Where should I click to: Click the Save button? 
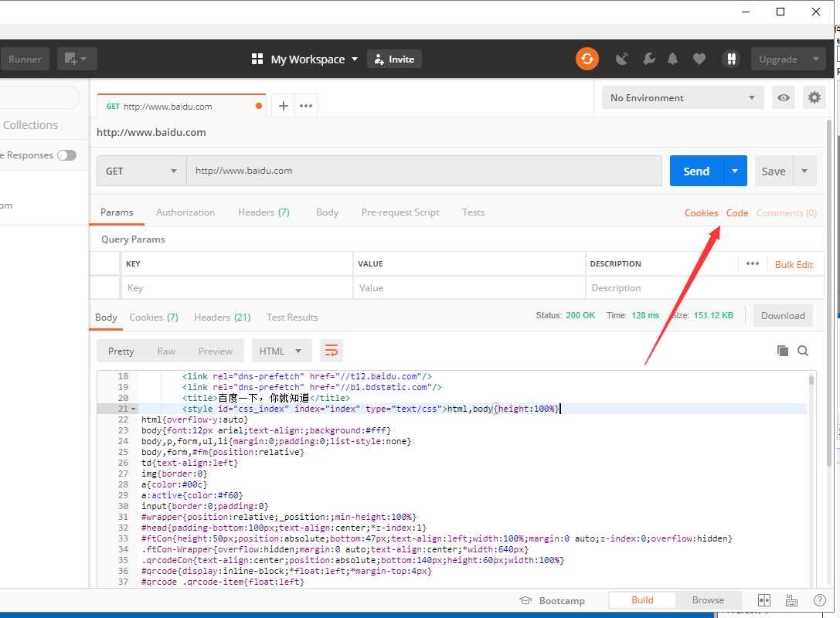pos(774,171)
